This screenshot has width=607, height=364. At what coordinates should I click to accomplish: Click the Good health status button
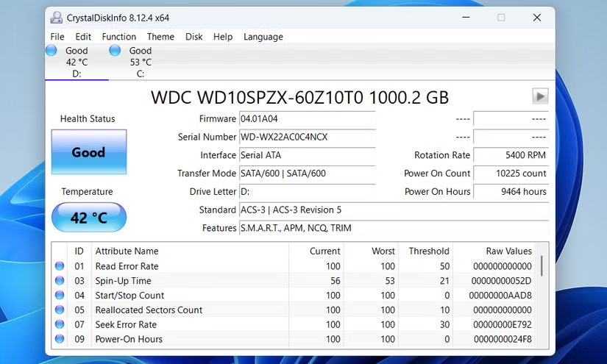click(x=88, y=153)
